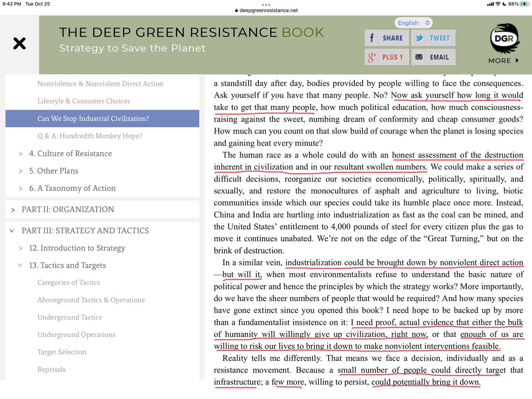The image size is (532, 399).
Task: Tap the three-dot multitasking icon at top
Action: pos(266,5)
